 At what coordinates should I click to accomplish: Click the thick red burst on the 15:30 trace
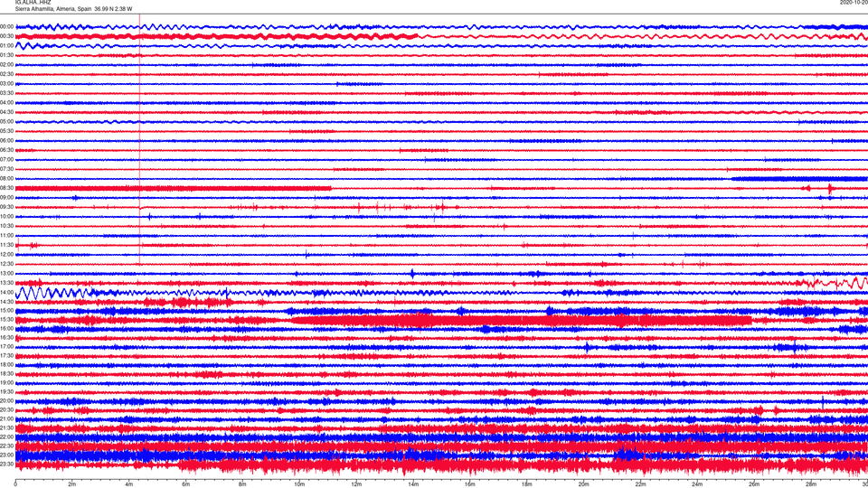coord(521,320)
